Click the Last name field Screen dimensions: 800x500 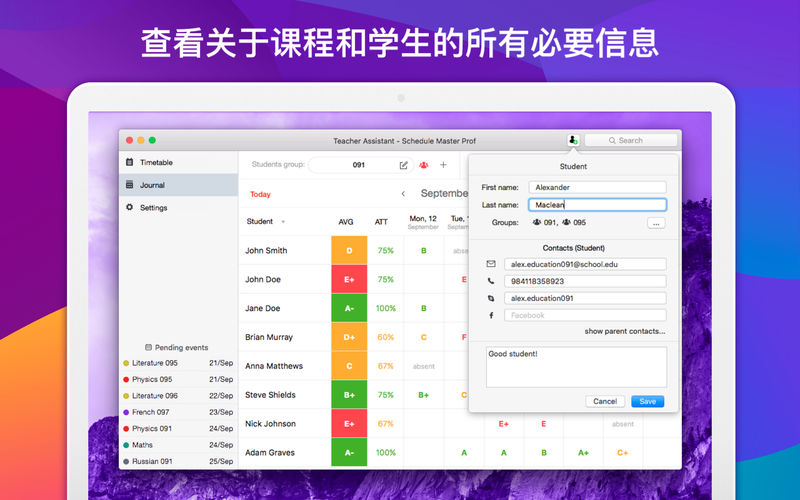coord(597,205)
